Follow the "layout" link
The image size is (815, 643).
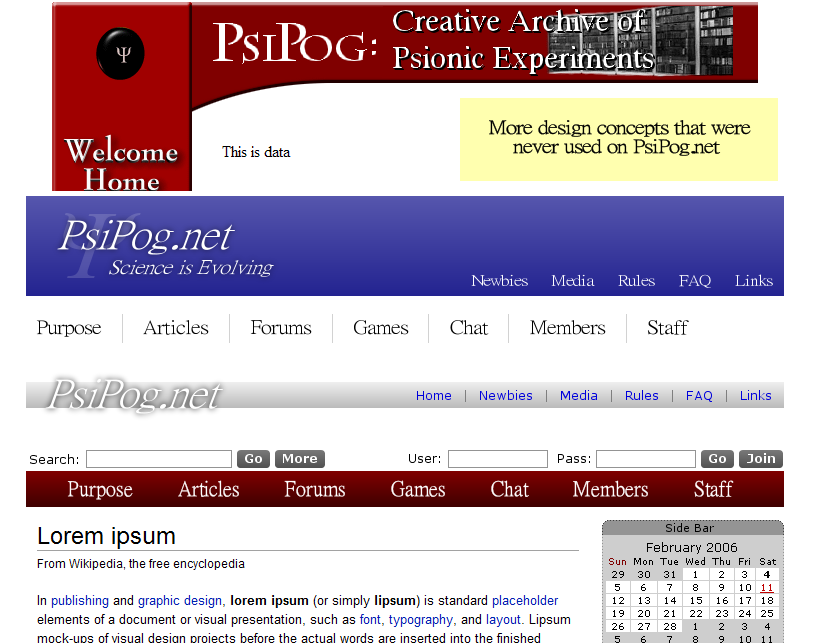503,620
